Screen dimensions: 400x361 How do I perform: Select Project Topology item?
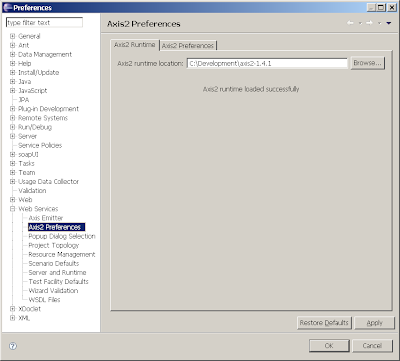tap(54, 245)
